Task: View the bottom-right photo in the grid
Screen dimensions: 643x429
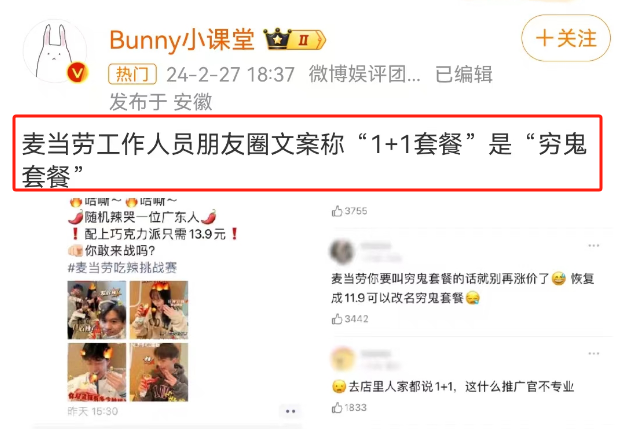Action: [159, 372]
